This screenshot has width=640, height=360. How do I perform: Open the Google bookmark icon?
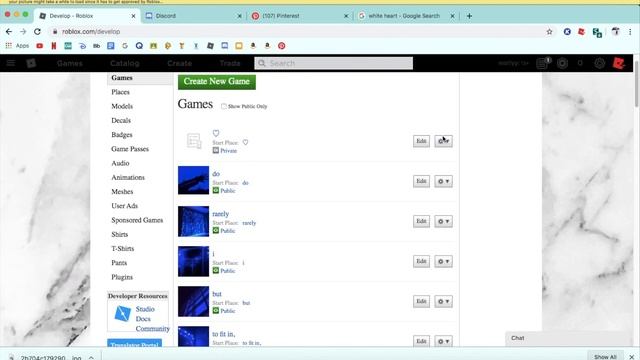125,46
